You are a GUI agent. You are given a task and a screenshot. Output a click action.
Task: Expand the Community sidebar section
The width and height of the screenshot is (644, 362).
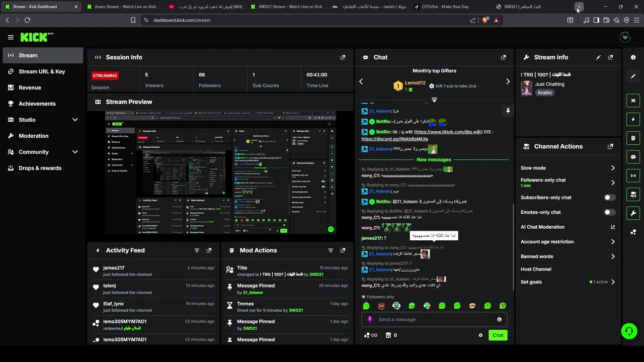[75, 152]
